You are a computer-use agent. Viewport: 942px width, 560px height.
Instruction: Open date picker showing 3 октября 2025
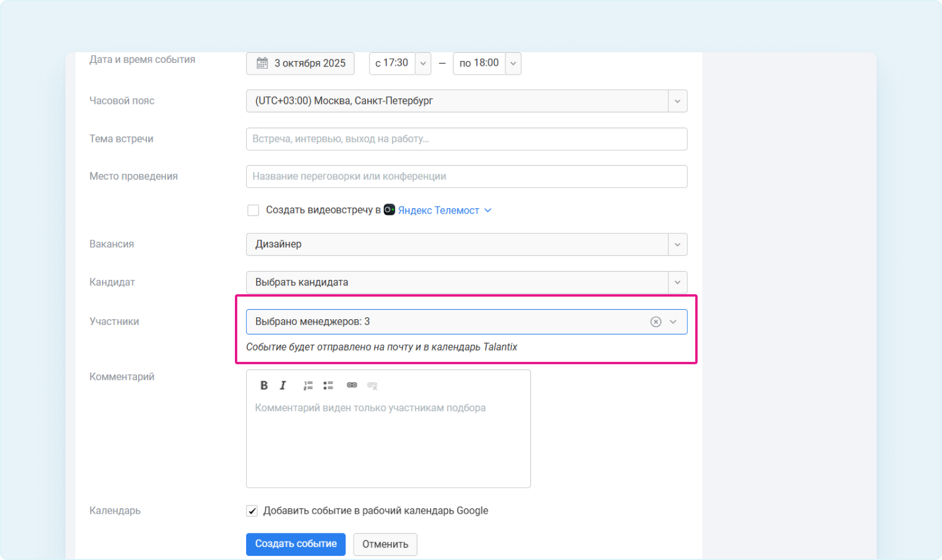pos(300,63)
